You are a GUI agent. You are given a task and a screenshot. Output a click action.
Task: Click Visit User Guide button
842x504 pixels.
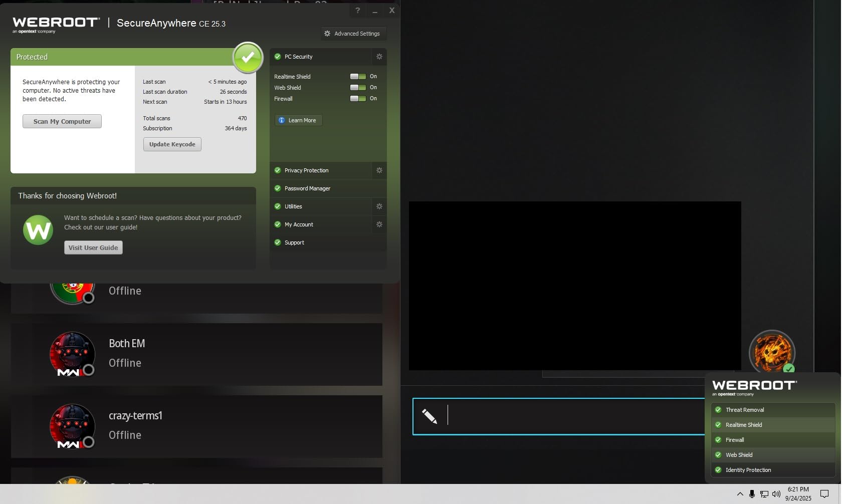93,247
